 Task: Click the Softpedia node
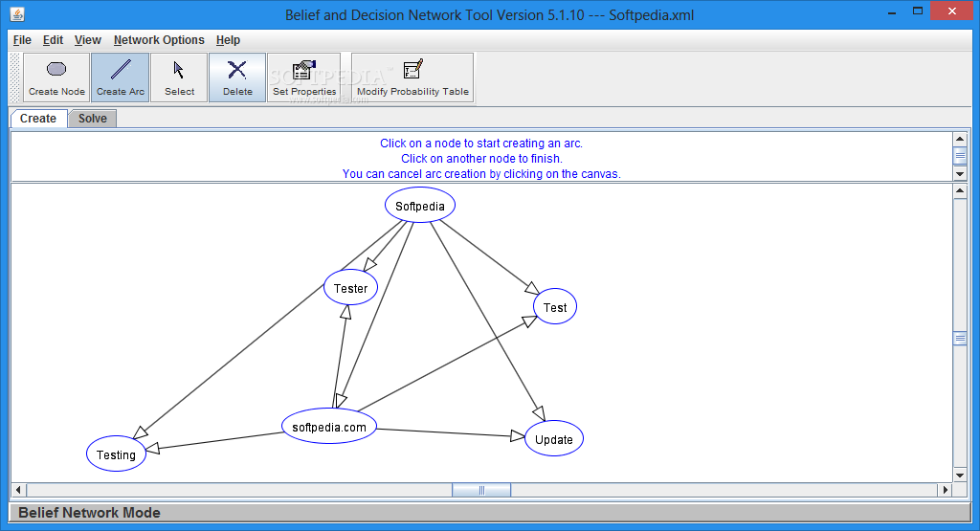pos(420,205)
